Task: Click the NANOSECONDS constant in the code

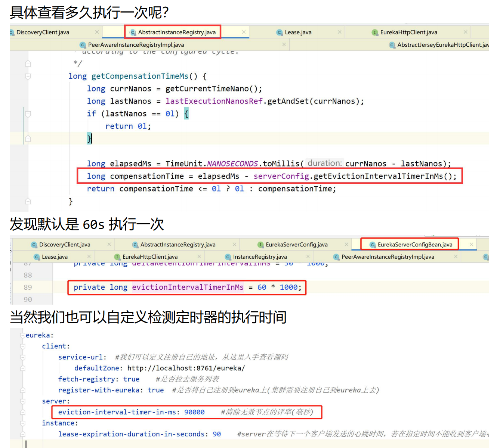Action: [232, 164]
